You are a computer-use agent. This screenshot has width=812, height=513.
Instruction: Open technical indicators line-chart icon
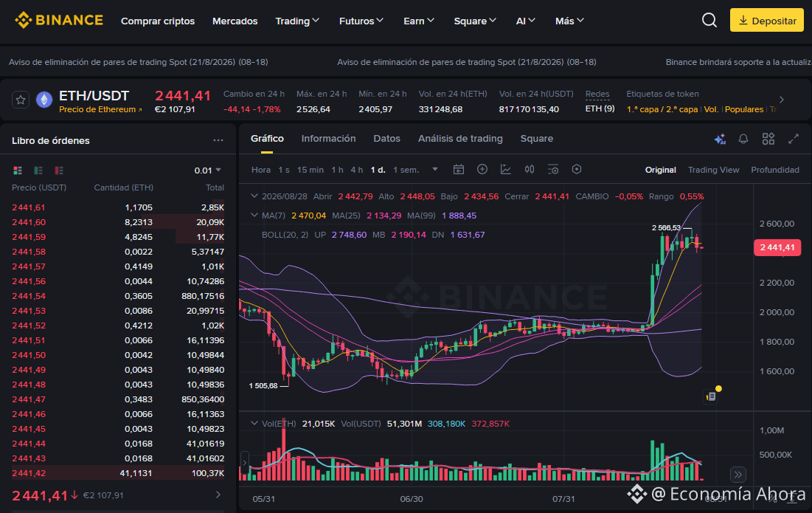tap(506, 170)
